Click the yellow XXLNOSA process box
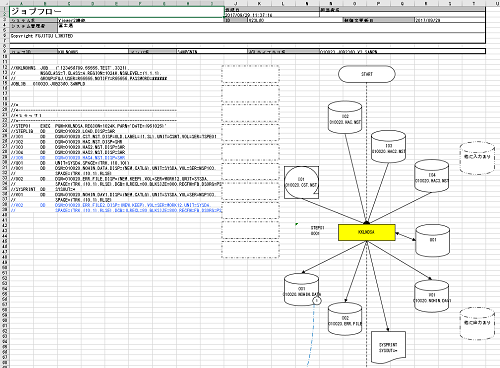Screen dimensions: 500x368 tap(367, 232)
